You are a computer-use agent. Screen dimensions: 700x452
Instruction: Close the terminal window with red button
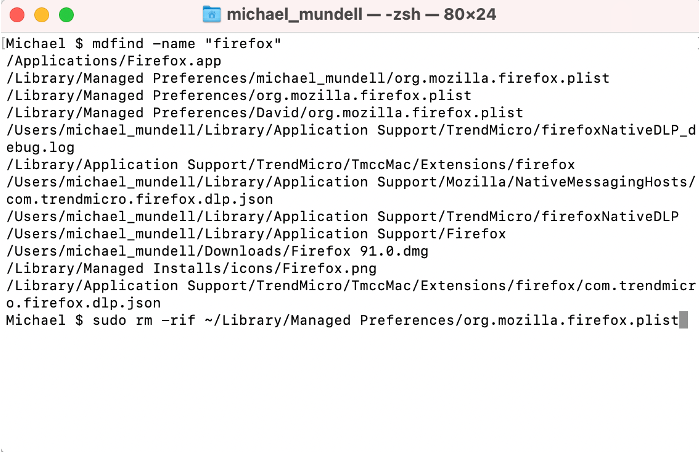pos(17,15)
